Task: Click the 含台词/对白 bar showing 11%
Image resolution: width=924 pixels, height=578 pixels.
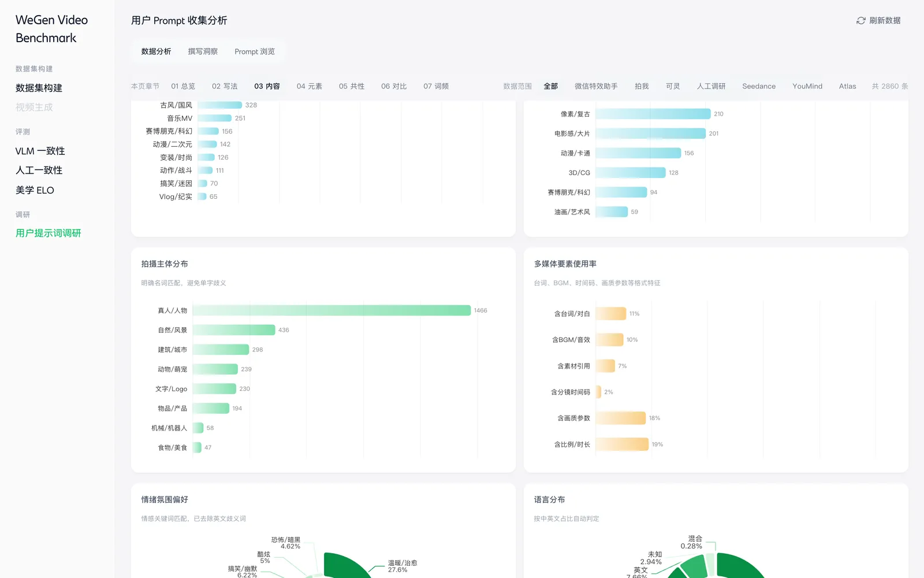Action: pyautogui.click(x=610, y=314)
